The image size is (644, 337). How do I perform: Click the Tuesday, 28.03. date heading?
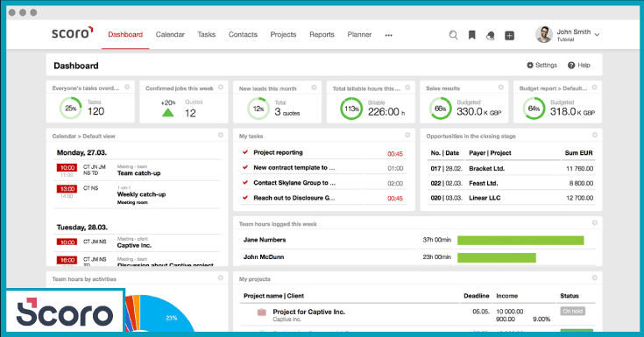click(x=82, y=227)
